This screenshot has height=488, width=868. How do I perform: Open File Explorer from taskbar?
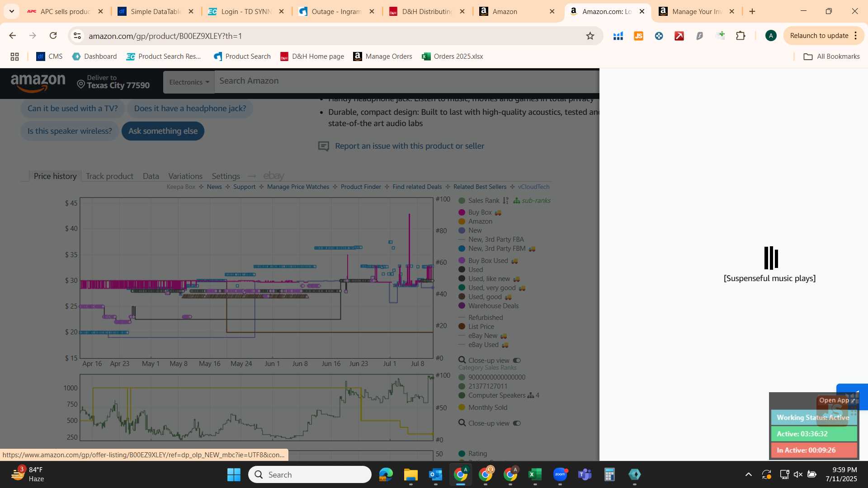[x=410, y=474]
